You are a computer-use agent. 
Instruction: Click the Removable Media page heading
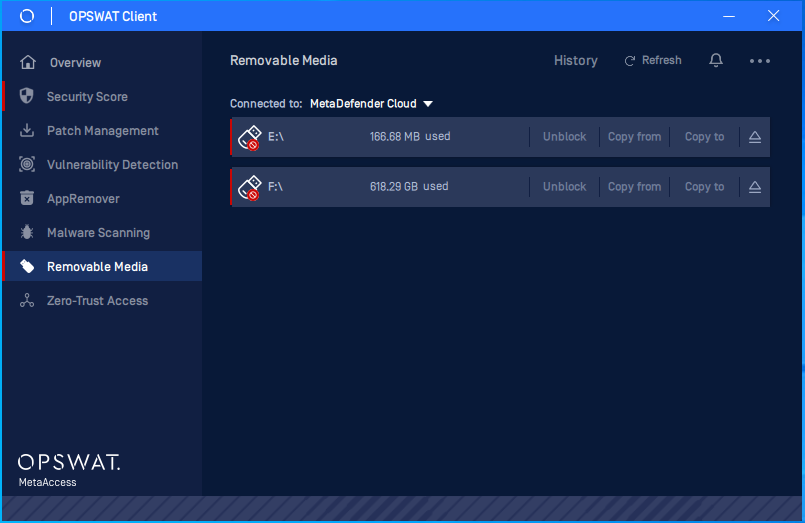[283, 61]
